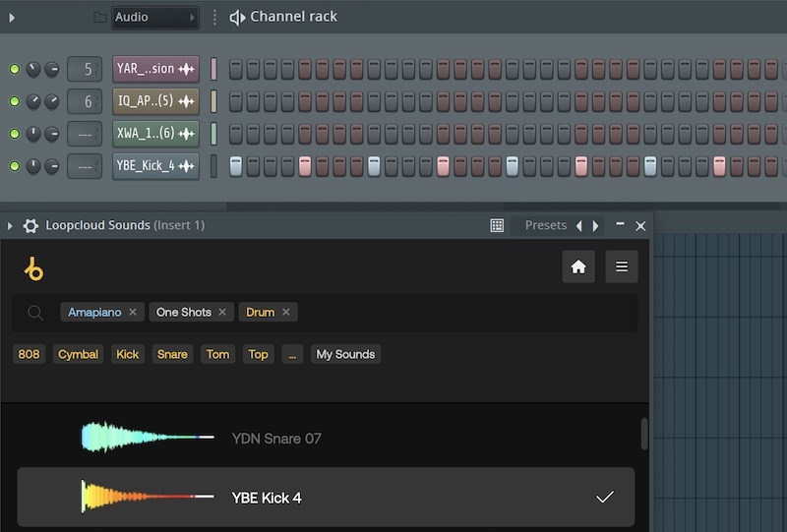Adjust IQ_AP..(5) channel volume knob
787x532 pixels.
tap(52, 101)
